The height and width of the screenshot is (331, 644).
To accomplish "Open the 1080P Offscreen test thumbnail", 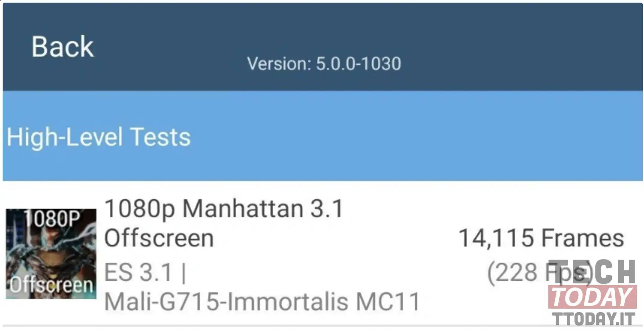I will pyautogui.click(x=51, y=254).
